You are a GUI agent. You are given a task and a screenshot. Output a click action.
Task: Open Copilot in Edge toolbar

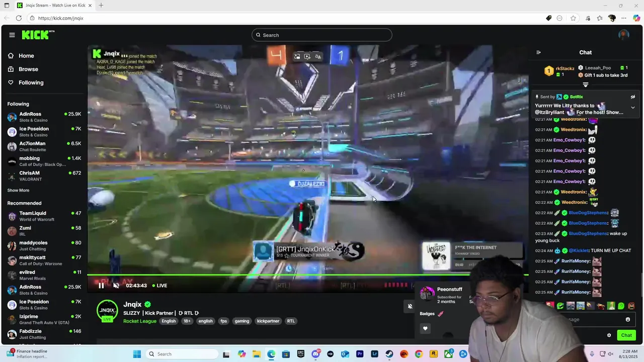click(636, 18)
